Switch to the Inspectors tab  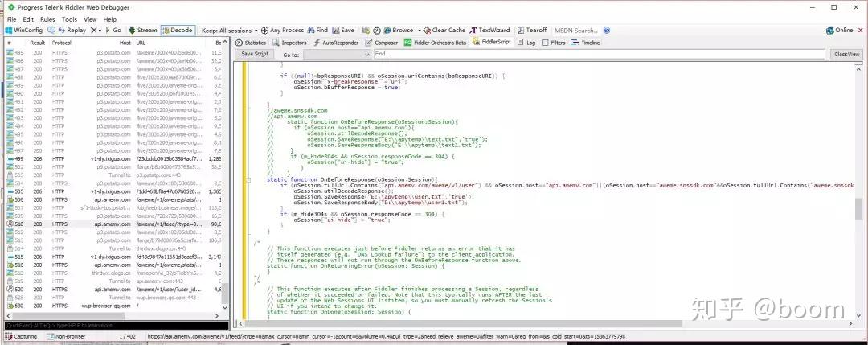click(289, 43)
